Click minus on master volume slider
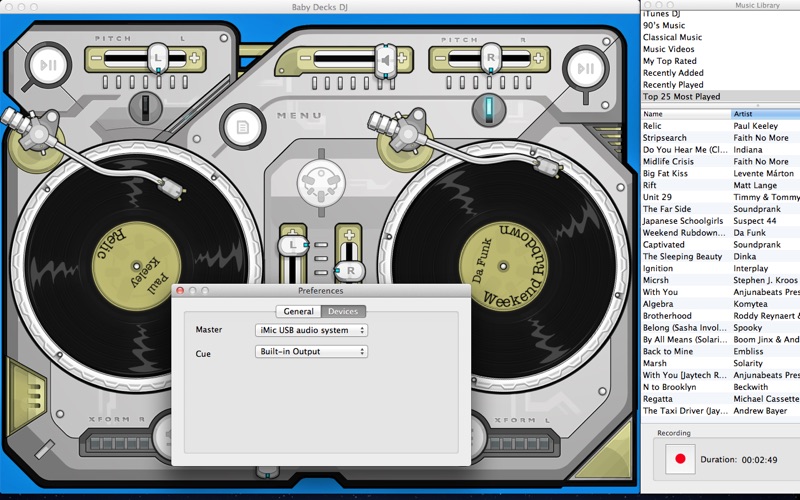Screen dimensions: 800x500 click(x=305, y=58)
